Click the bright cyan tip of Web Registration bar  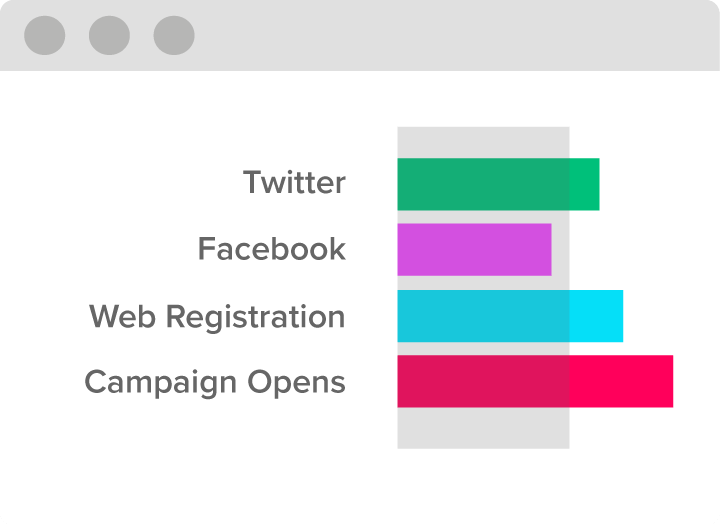tap(596, 316)
